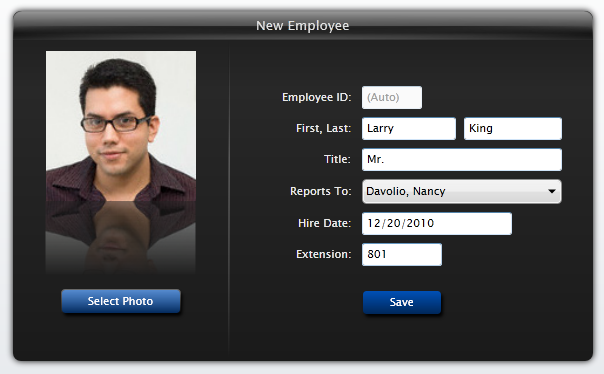The width and height of the screenshot is (604, 374).
Task: Click the Extension field showing 801
Action: click(402, 255)
